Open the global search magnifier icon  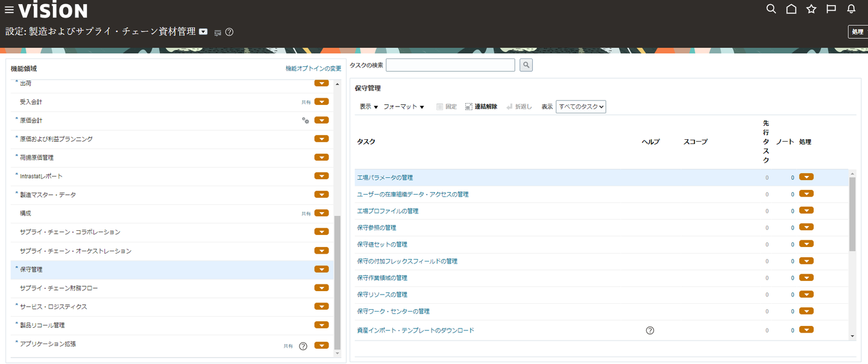(x=771, y=9)
